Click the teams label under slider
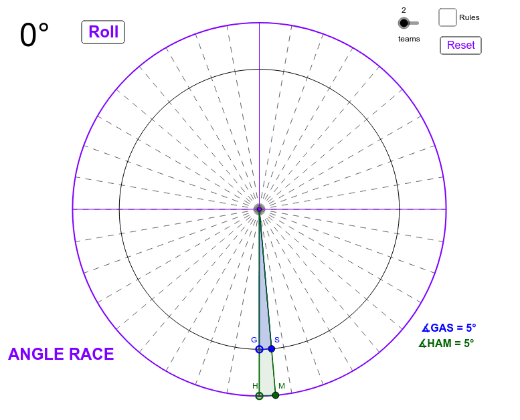The height and width of the screenshot is (420, 520). (409, 39)
